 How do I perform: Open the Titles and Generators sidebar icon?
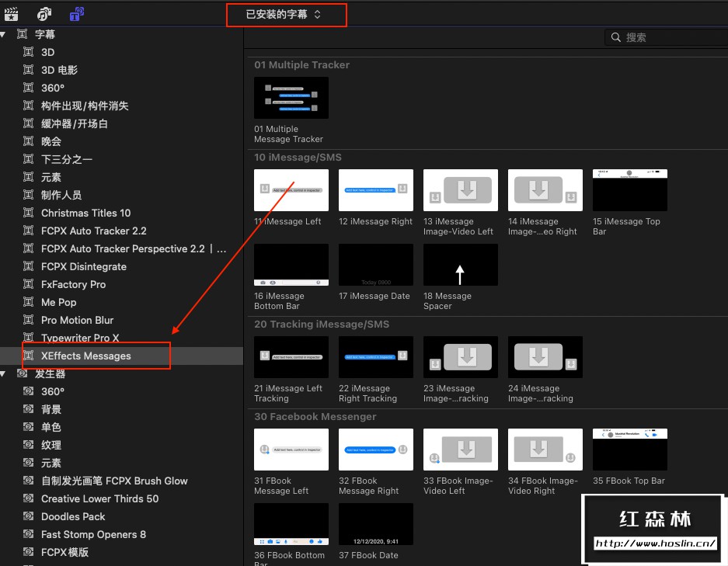click(77, 14)
